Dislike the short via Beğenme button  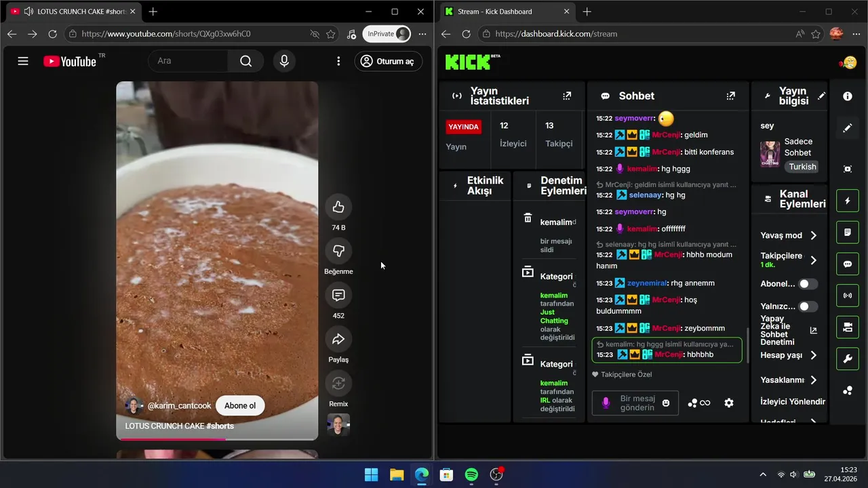click(338, 251)
